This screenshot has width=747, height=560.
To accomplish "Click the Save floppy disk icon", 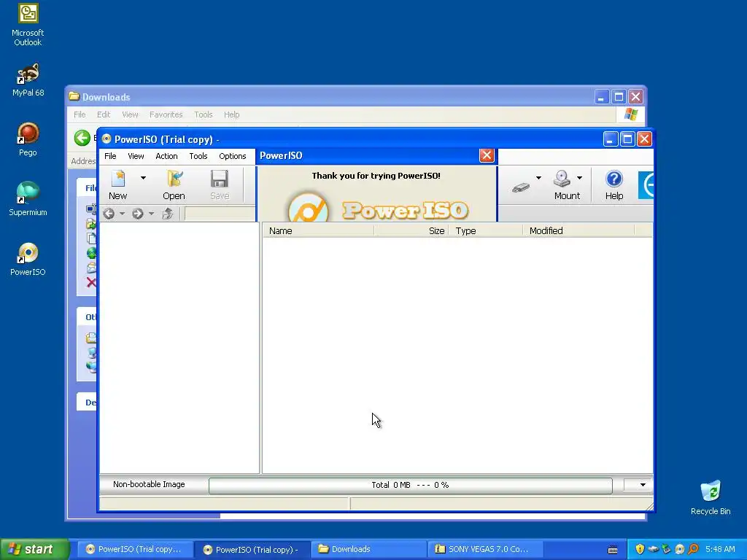I will pos(220,179).
